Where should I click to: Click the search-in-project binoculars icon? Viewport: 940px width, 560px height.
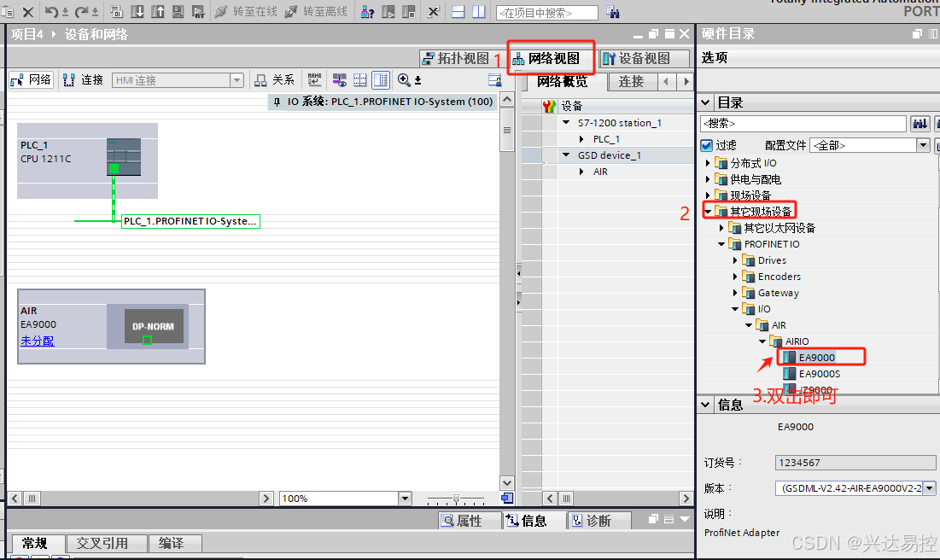[613, 12]
